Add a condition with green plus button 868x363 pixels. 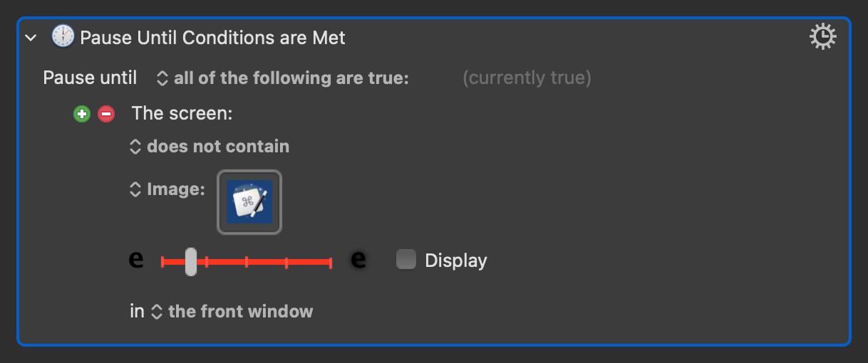(82, 114)
